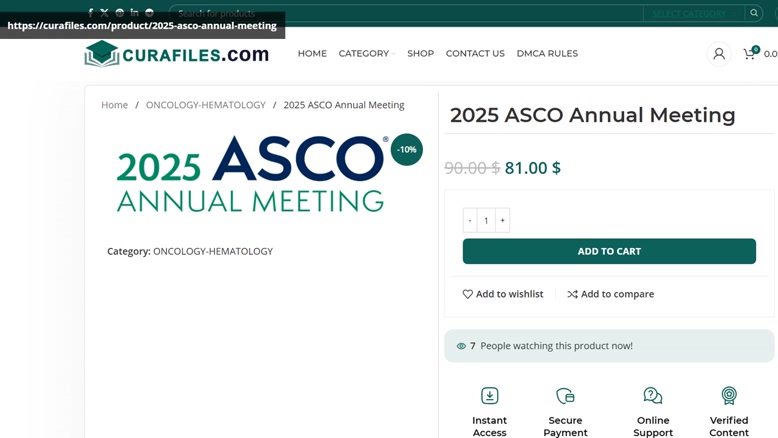778x438 pixels.
Task: Click the search magnifier icon
Action: [754, 13]
